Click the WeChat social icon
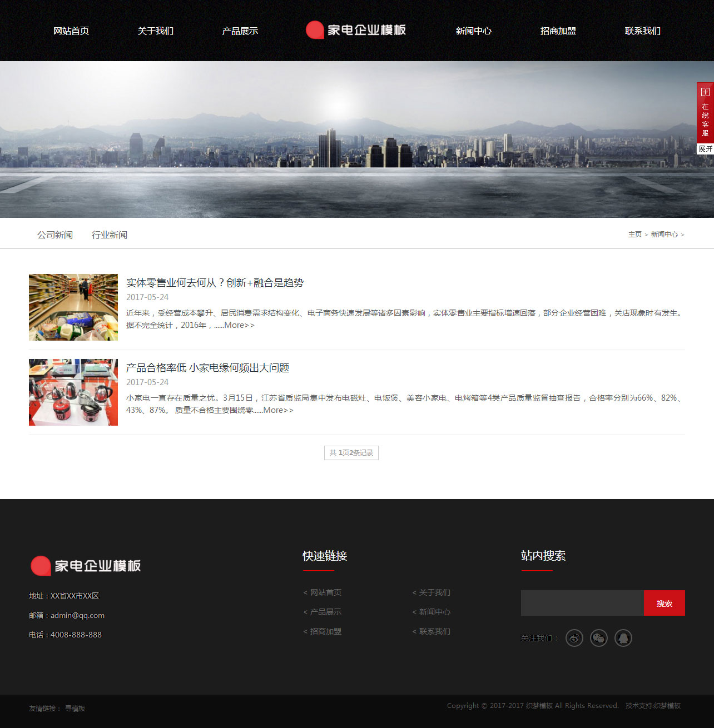The height and width of the screenshot is (728, 714). coord(599,638)
